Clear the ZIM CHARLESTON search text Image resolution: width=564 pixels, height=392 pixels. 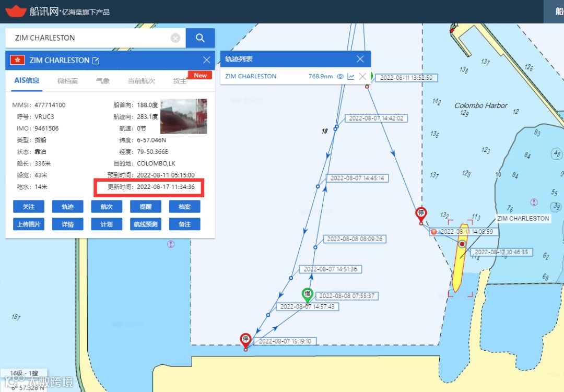coord(175,38)
